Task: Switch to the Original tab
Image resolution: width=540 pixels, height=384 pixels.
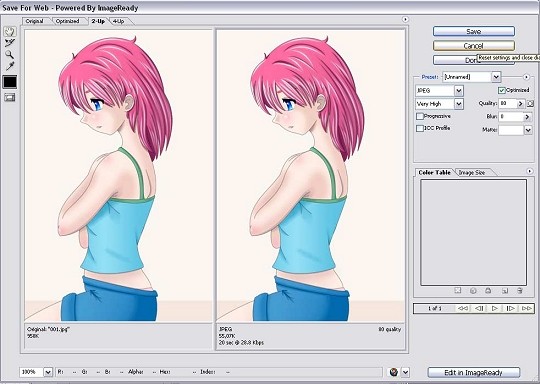Action: tap(35, 21)
